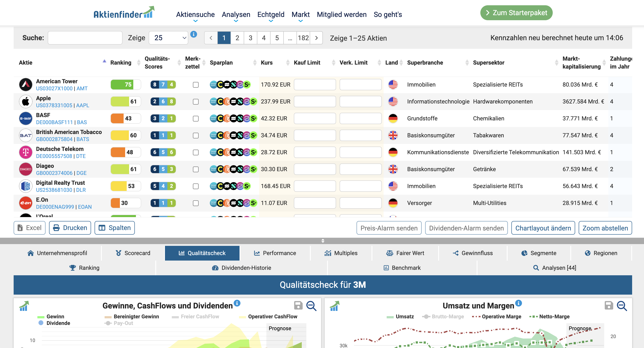644x348 pixels.
Task: Click the Zum Starterpaket button
Action: (516, 13)
